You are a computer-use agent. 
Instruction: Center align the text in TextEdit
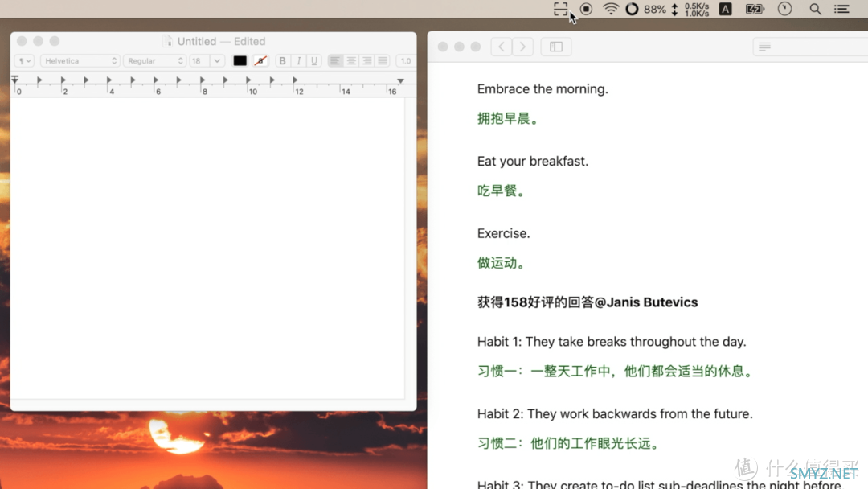pyautogui.click(x=351, y=61)
